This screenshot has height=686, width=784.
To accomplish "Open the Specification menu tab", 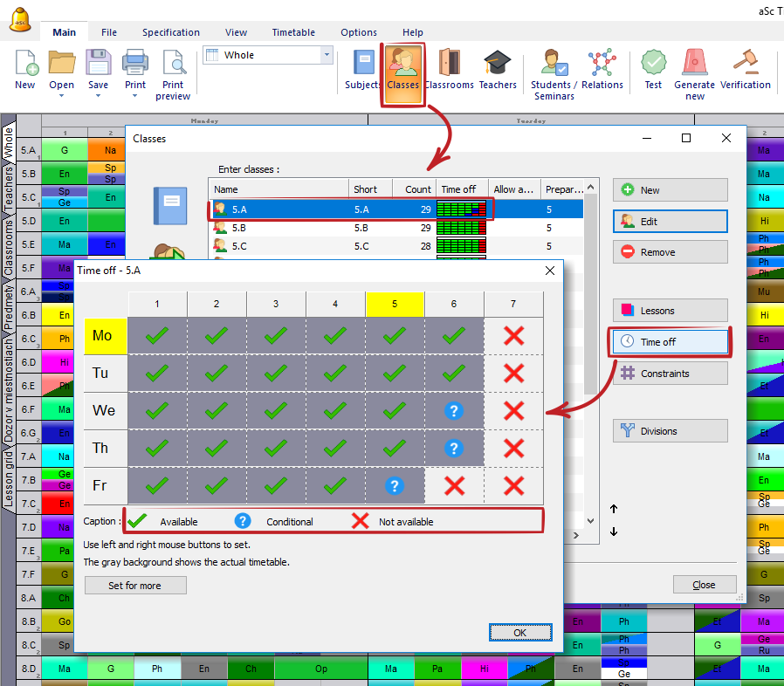I will [x=171, y=32].
